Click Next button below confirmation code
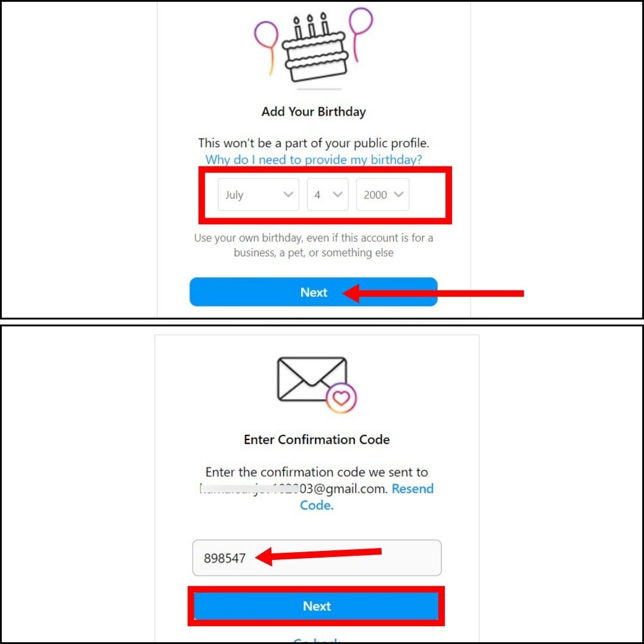Viewport: 644px width, 644px height. [x=317, y=606]
